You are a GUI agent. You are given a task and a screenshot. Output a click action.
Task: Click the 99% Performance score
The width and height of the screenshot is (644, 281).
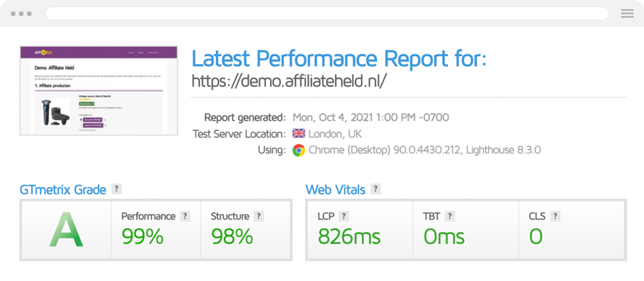(x=142, y=236)
